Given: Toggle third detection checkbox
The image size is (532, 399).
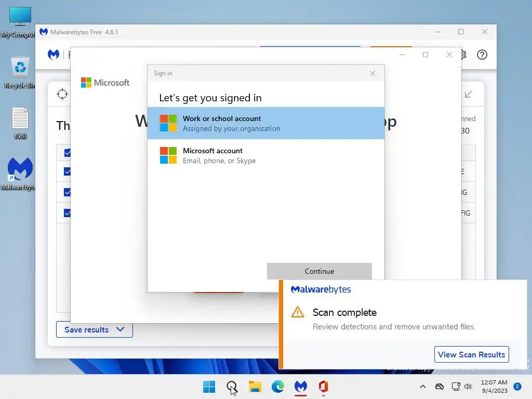Looking at the screenshot, I should tap(67, 192).
